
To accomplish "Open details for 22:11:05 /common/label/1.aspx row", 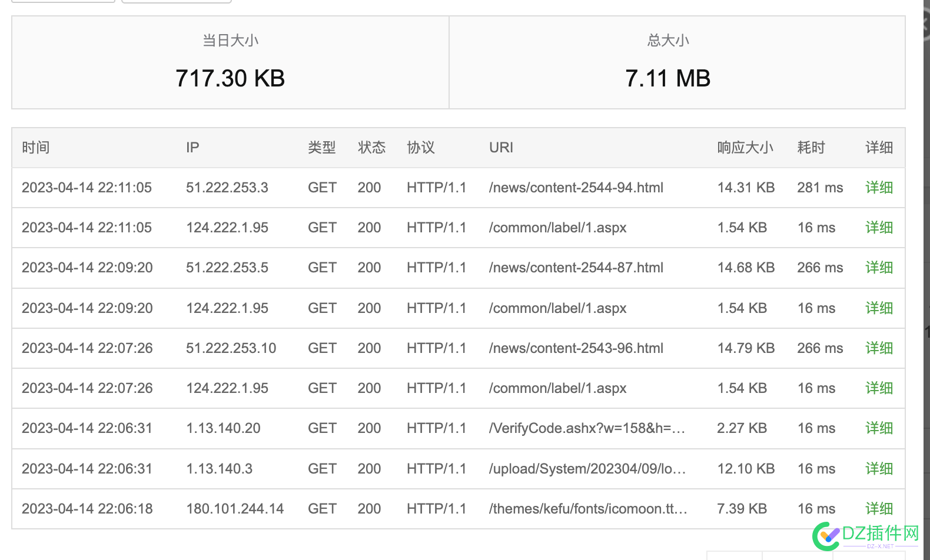I will tap(879, 228).
